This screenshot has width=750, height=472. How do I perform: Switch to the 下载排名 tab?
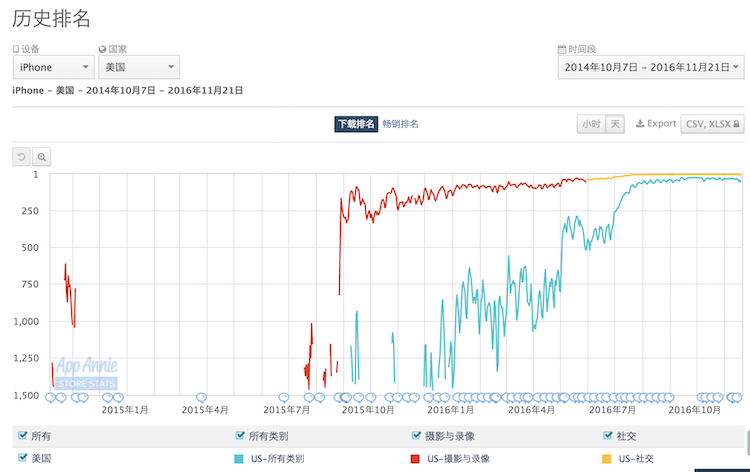click(x=356, y=124)
